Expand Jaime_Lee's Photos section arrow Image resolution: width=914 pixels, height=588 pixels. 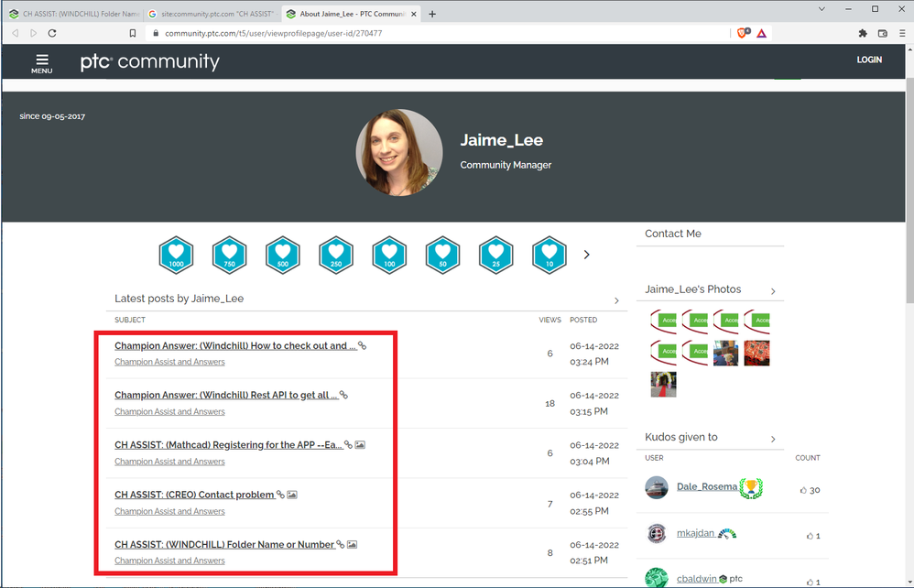point(773,291)
